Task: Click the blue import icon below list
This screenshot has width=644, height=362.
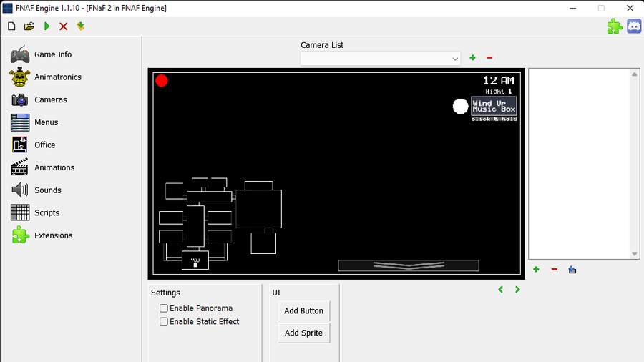Action: point(572,270)
